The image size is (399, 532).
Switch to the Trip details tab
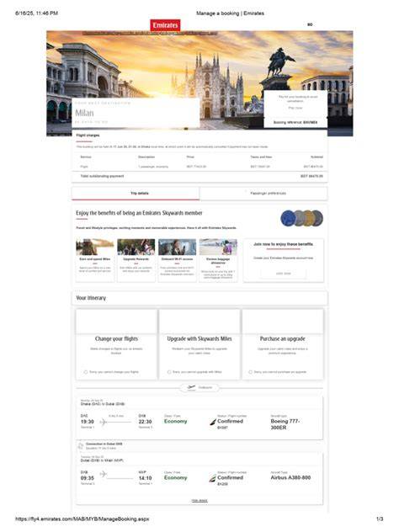(x=136, y=194)
